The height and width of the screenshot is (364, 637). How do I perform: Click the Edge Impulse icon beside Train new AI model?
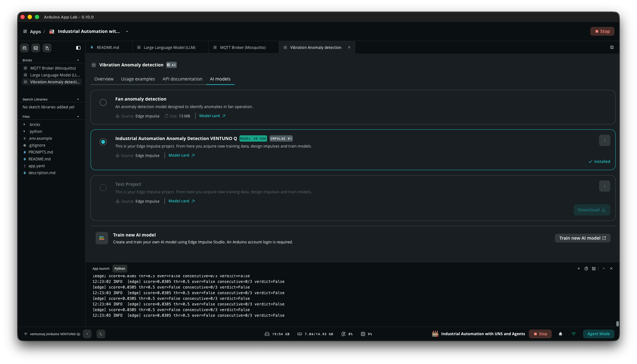pos(102,238)
